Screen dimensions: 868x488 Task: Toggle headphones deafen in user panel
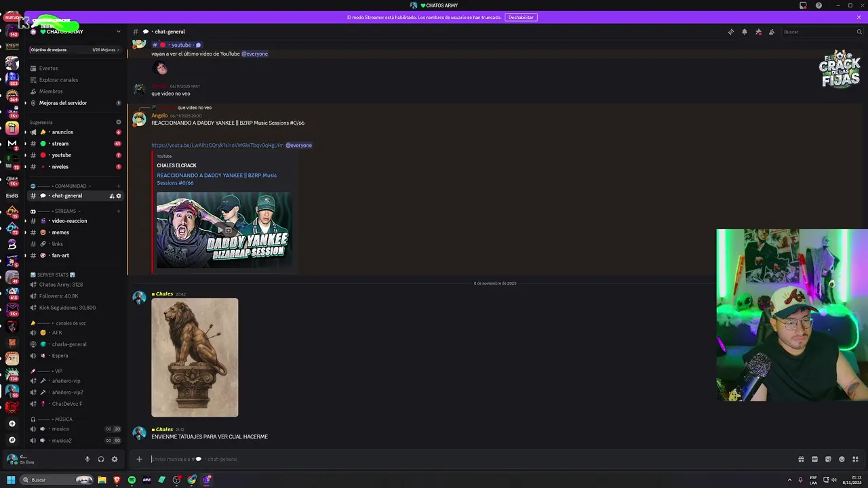pyautogui.click(x=101, y=459)
